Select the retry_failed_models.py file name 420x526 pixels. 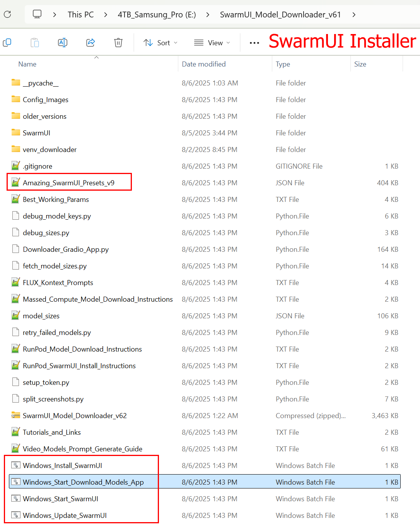click(57, 333)
